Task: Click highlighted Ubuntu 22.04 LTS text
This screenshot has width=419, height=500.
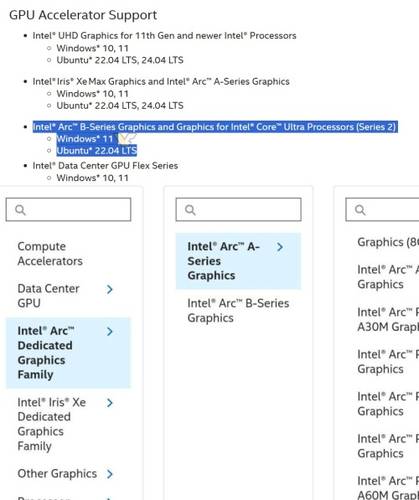Action: [97, 151]
